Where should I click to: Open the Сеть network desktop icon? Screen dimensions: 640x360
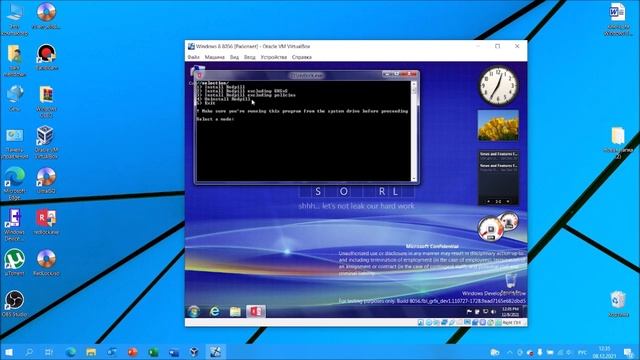[14, 98]
